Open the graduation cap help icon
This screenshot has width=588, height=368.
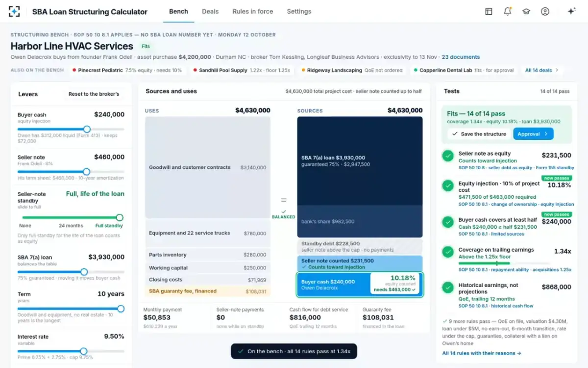pyautogui.click(x=526, y=11)
